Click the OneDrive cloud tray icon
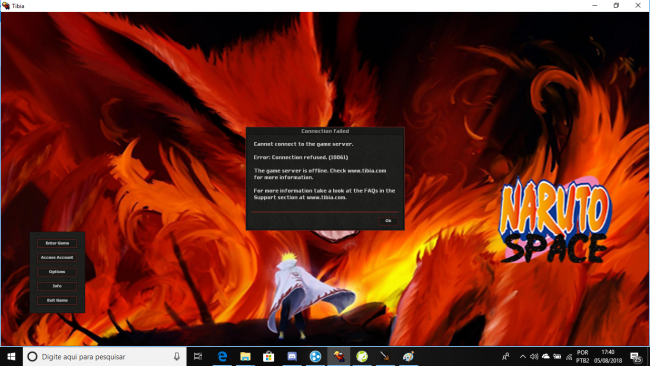Image resolution: width=650 pixels, height=366 pixels. (x=546, y=356)
